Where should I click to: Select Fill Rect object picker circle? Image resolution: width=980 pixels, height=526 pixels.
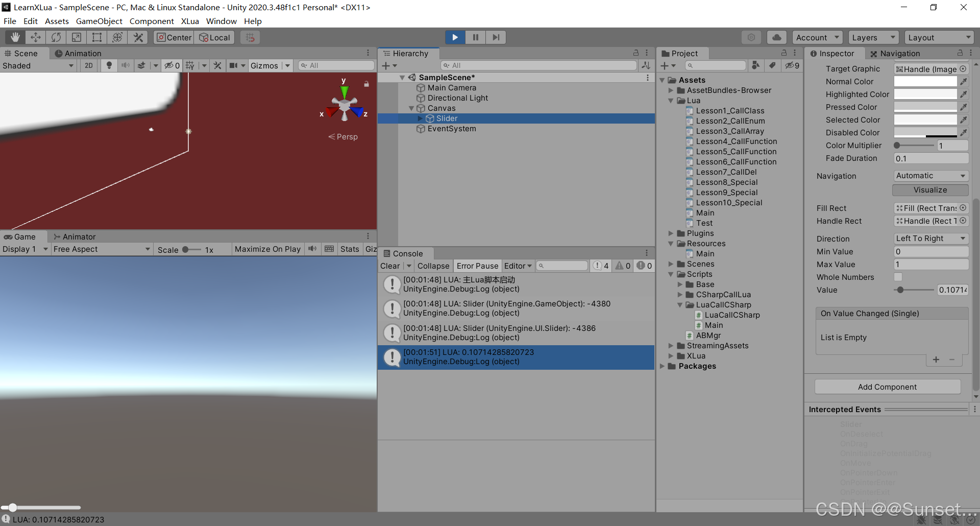pyautogui.click(x=963, y=208)
